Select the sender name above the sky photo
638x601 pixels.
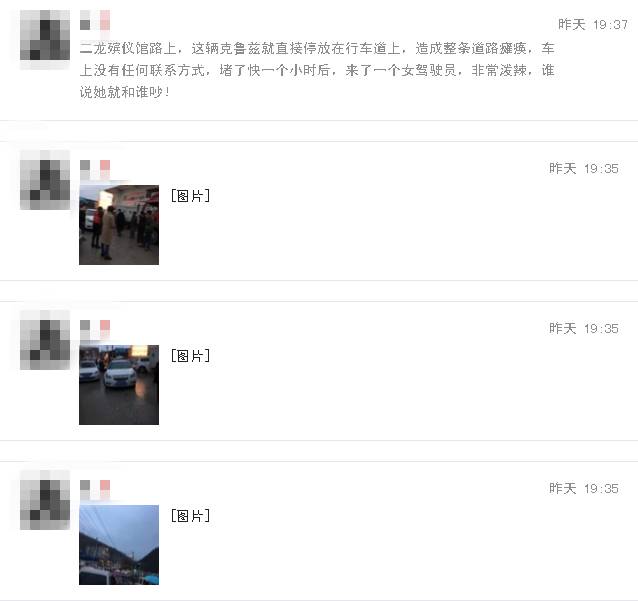pos(95,490)
